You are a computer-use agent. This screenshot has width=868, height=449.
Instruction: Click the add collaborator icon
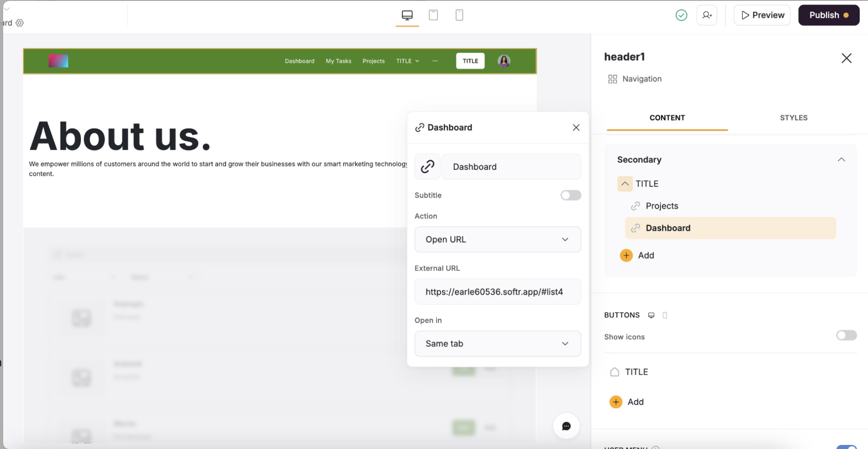point(707,15)
